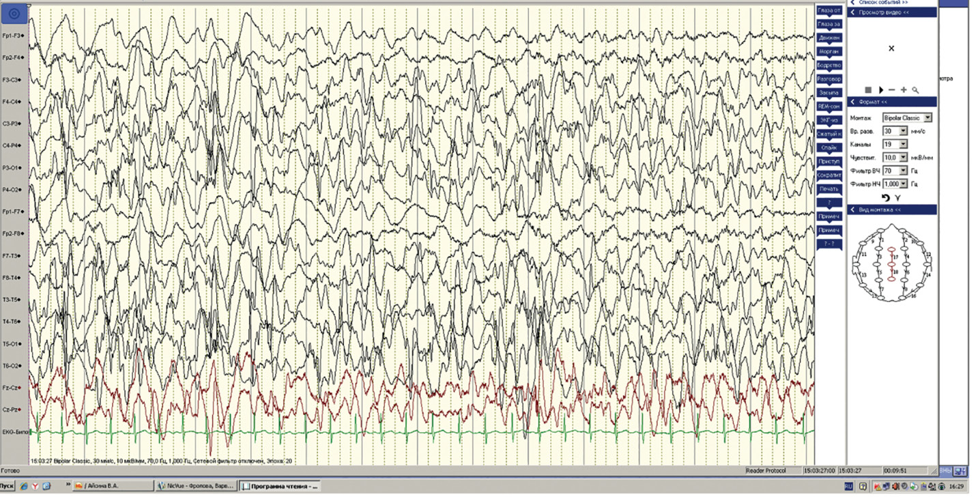Image resolution: width=980 pixels, height=501 pixels.
Task: Open the Чувствит. sensitivity dropdown
Action: 904,158
